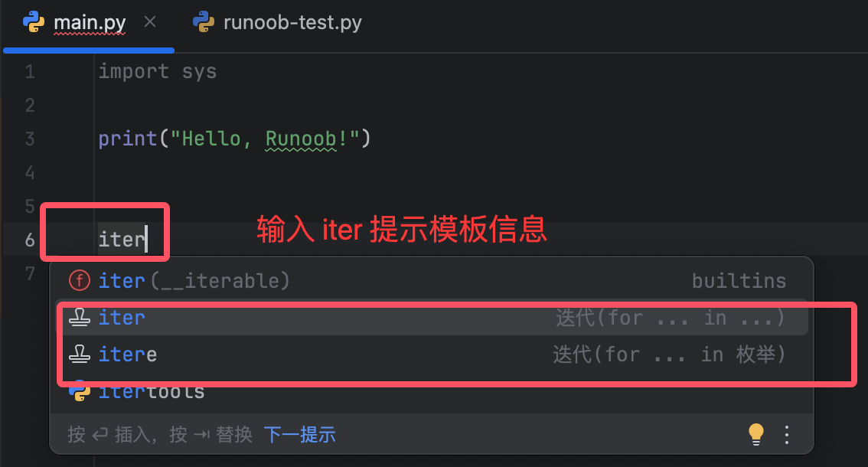Close the main.py tab
The height and width of the screenshot is (467, 868).
(150, 22)
